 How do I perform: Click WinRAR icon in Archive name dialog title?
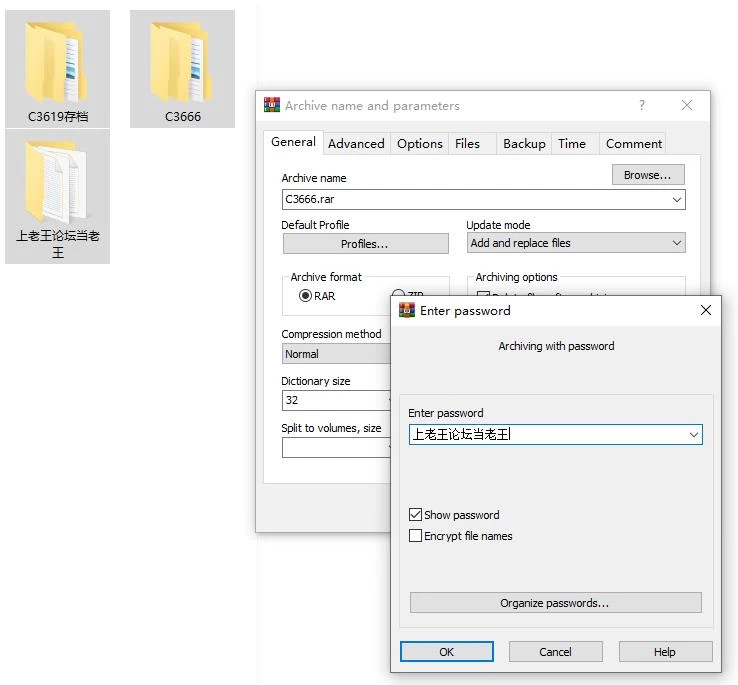pyautogui.click(x=272, y=105)
